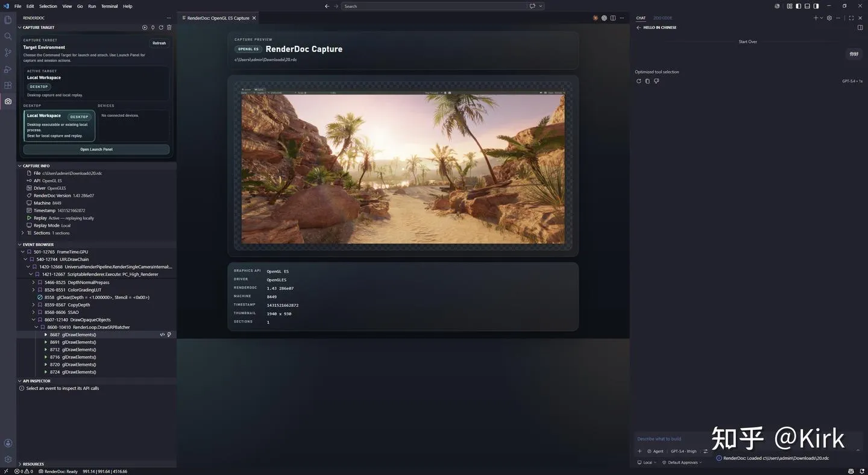Open RenderDoc sidebar more actions menu
The width and height of the screenshot is (868, 475).
click(169, 18)
